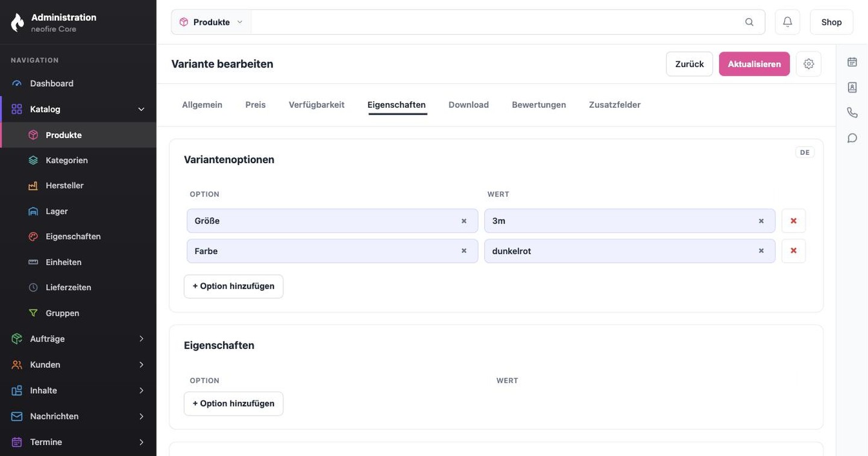Open Dashboard in the navigation
Screen dimensions: 868x456
78,83
